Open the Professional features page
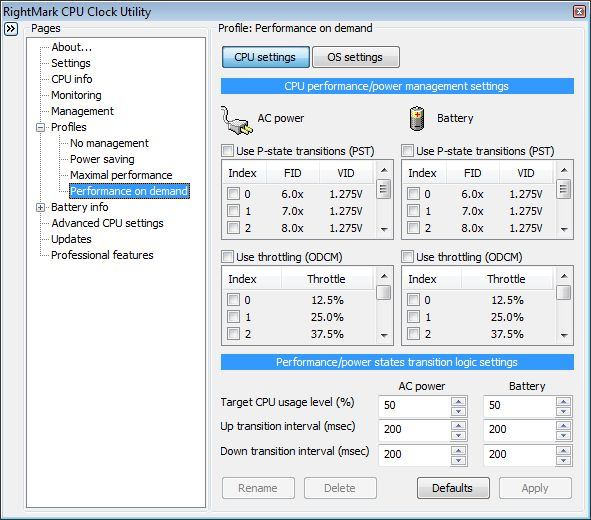The image size is (591, 520). (102, 255)
